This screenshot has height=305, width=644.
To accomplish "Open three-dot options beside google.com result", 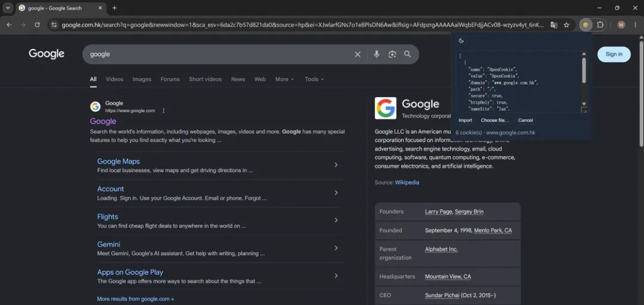I will pyautogui.click(x=163, y=110).
